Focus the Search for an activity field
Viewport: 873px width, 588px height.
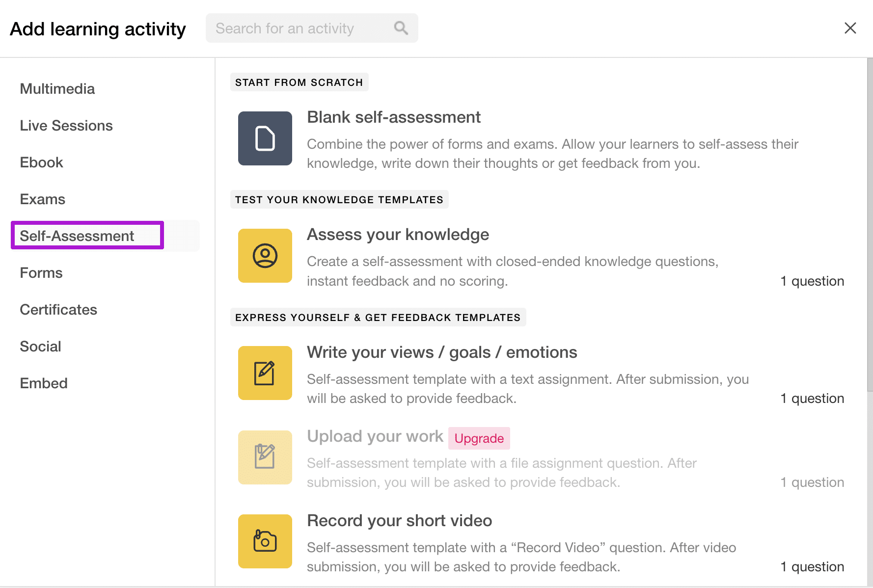300,28
